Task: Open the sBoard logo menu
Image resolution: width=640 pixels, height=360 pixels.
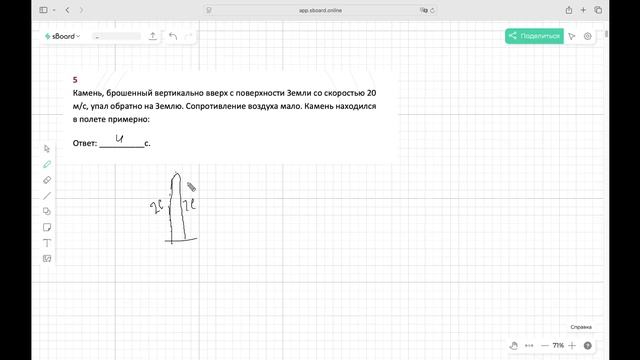Action: tap(62, 36)
